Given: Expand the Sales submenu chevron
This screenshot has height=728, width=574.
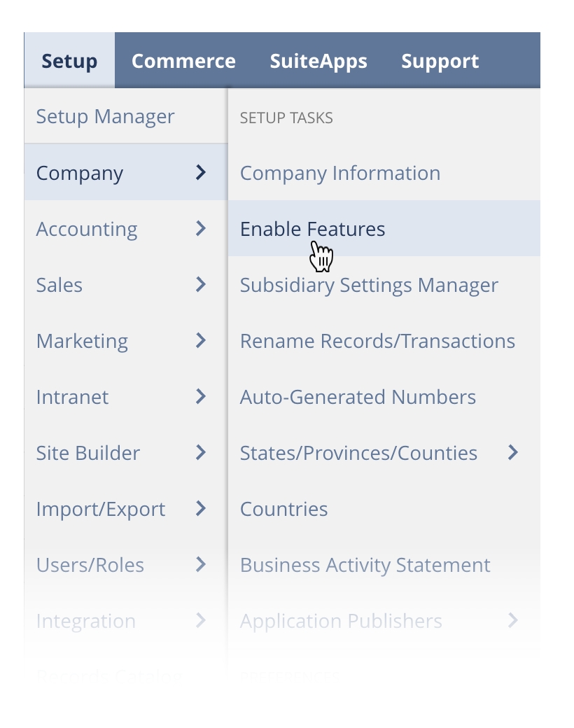Looking at the screenshot, I should click(201, 284).
